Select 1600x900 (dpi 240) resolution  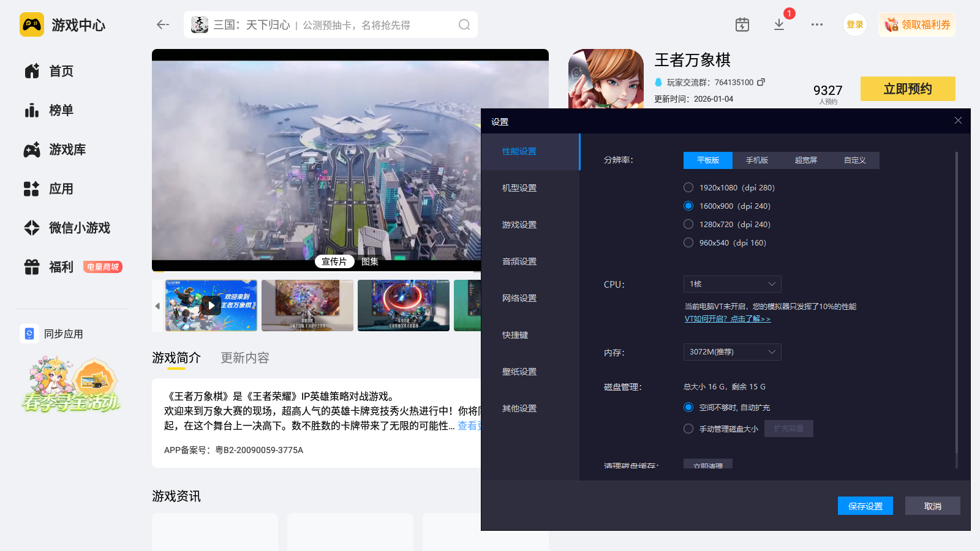coord(688,206)
